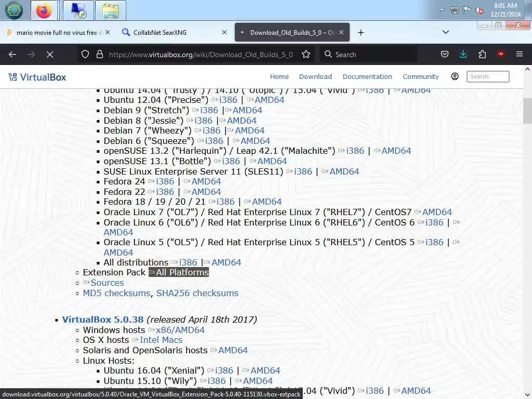The height and width of the screenshot is (399, 532).
Task: Download Oracle Linux 6 i386
Action: click(434, 222)
